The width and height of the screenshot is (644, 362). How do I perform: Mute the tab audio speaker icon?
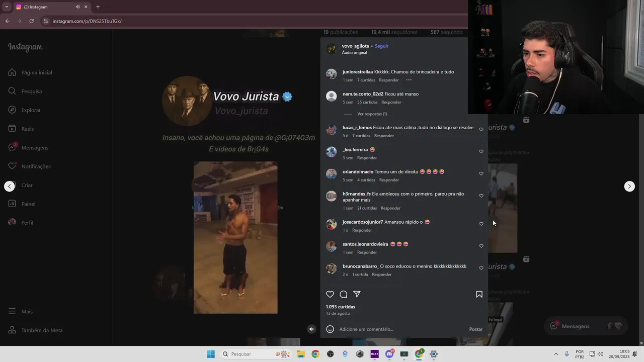77,7
